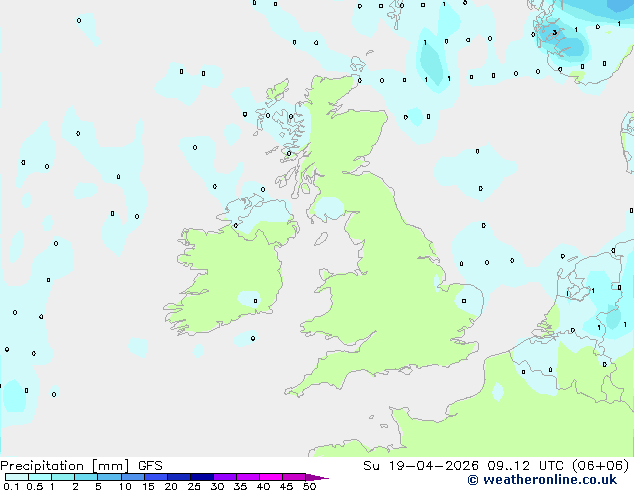Click the 10–15 mm blue legend swatch
The height and width of the screenshot is (490, 634).
133,477
